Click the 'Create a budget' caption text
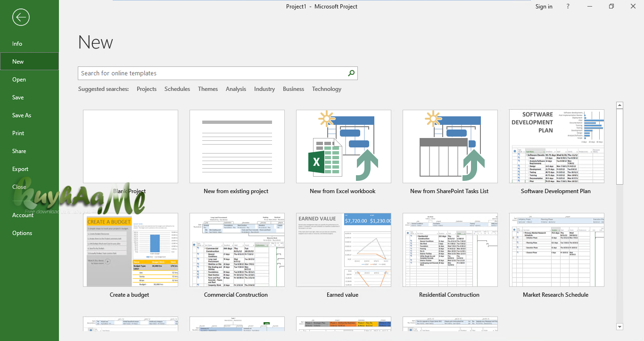Viewport: 644px width, 341px height. coord(130,295)
